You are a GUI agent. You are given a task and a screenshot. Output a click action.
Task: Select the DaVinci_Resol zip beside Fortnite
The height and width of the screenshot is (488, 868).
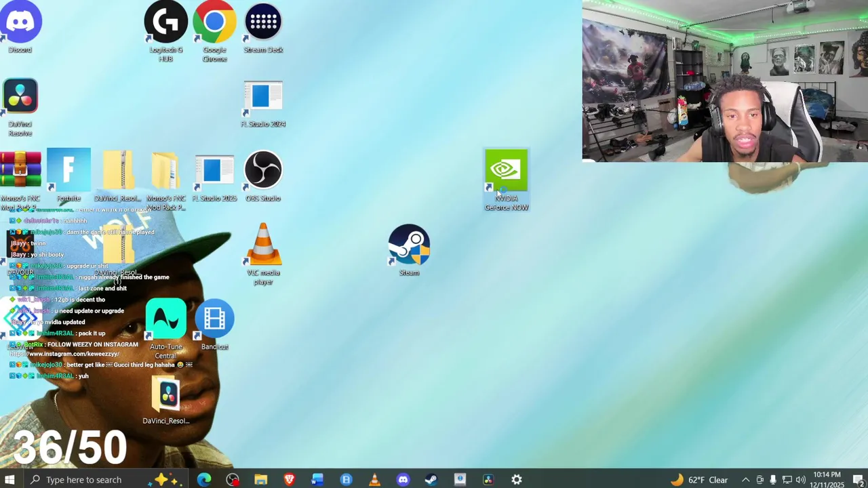[x=117, y=176]
